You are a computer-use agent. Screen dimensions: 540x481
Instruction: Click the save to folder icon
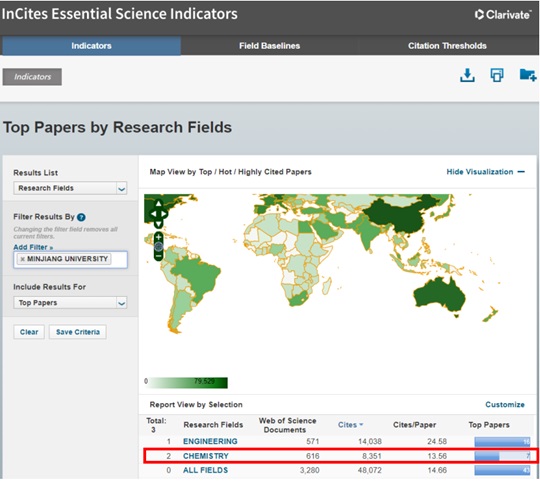[x=528, y=75]
